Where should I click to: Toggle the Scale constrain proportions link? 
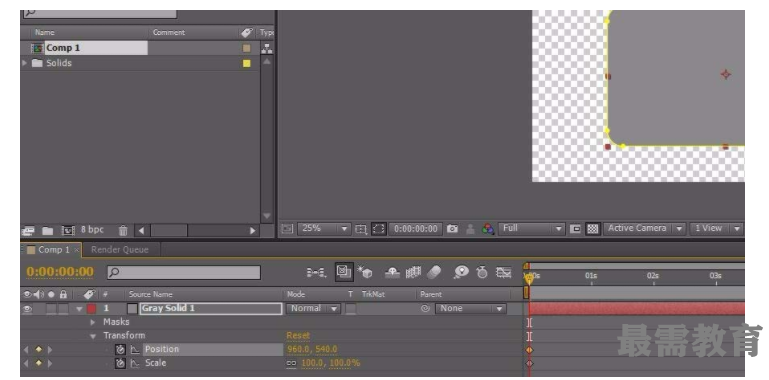click(x=292, y=363)
